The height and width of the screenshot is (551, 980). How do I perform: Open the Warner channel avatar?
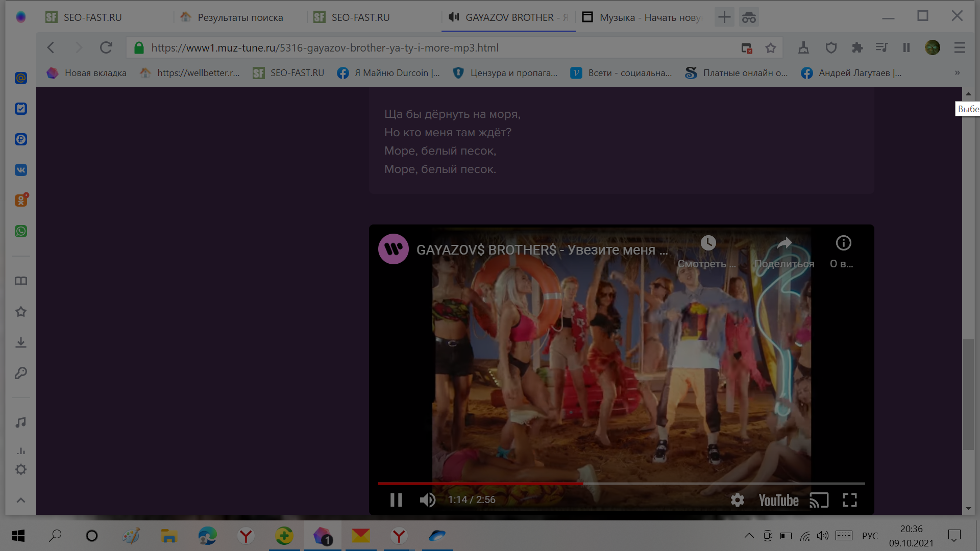coord(393,249)
